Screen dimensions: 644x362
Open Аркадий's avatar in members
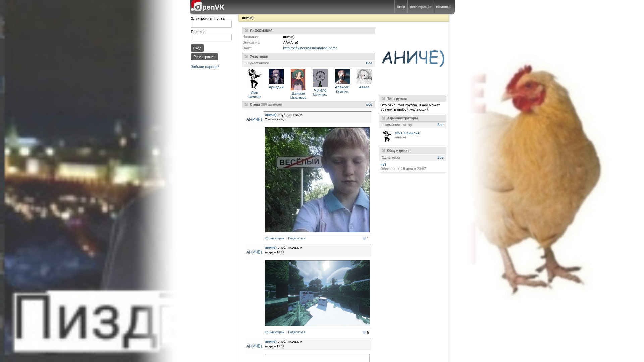tap(276, 77)
